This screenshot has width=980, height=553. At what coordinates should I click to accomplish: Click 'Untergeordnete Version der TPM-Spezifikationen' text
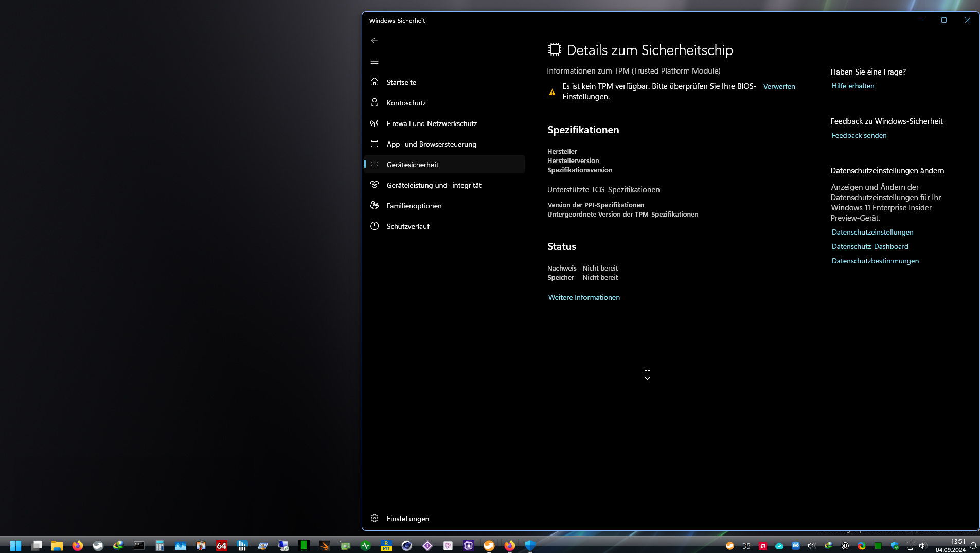623,214
